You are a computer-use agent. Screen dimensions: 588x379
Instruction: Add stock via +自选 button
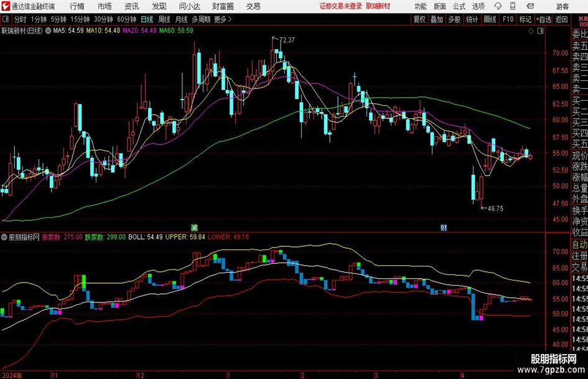(x=544, y=19)
